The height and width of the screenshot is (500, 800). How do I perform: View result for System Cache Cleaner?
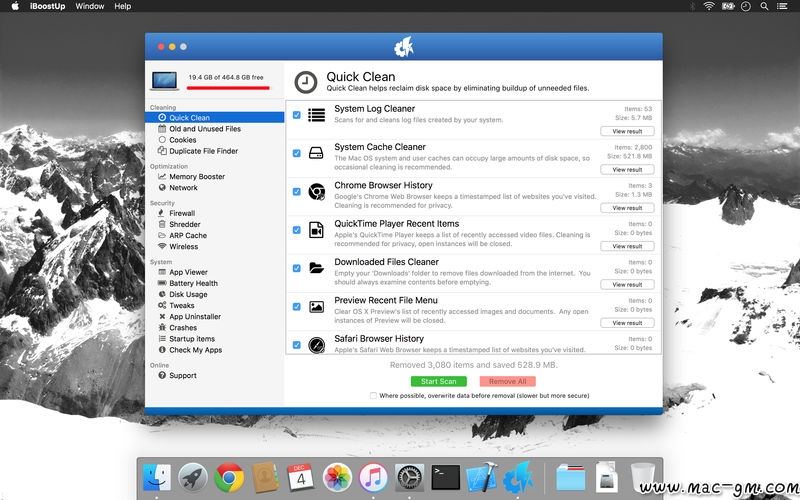[627, 169]
